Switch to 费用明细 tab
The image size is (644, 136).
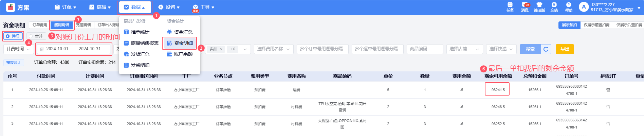pyautogui.click(x=61, y=25)
